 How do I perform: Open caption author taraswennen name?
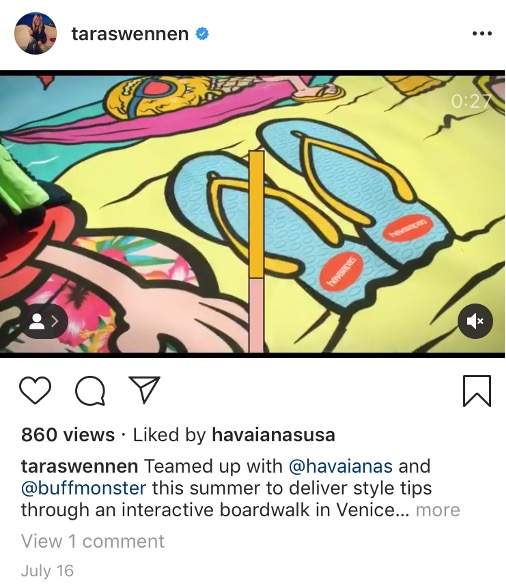click(x=79, y=466)
